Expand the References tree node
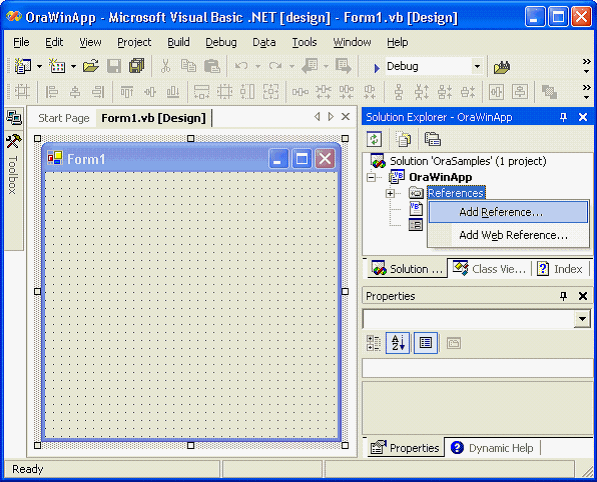The height and width of the screenshot is (482, 597). pos(390,193)
